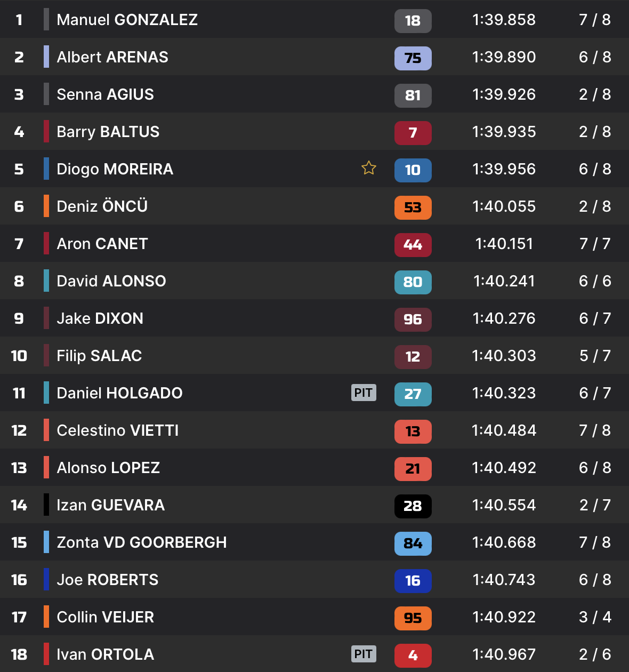Click the black number 28 badge
629x672 pixels.
(413, 506)
